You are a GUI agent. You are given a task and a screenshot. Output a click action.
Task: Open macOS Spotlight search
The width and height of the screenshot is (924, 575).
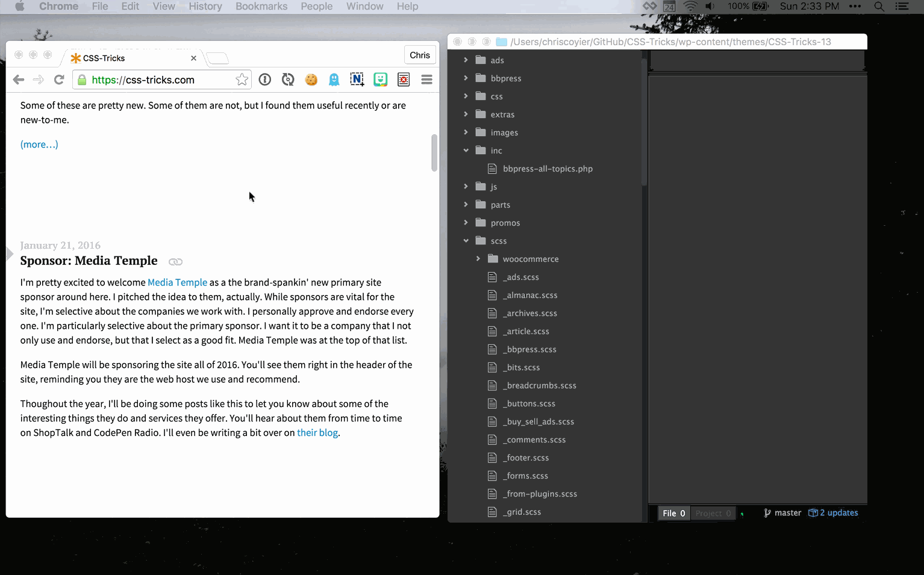coord(879,7)
